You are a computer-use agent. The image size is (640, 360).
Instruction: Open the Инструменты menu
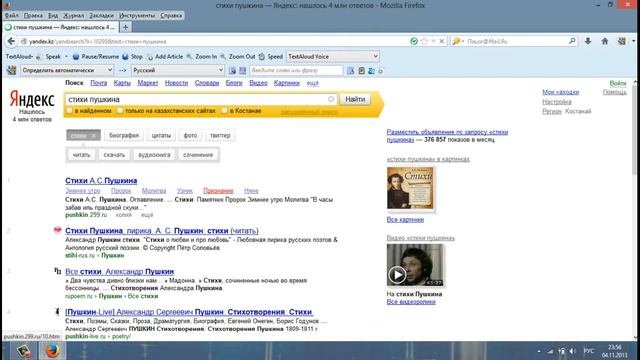click(x=137, y=16)
